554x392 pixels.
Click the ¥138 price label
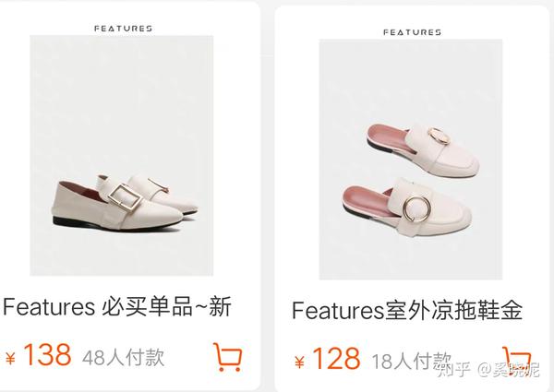[x=39, y=355]
